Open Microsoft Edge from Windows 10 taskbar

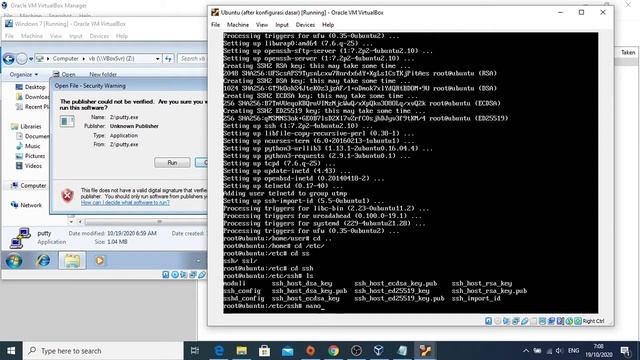(219, 351)
